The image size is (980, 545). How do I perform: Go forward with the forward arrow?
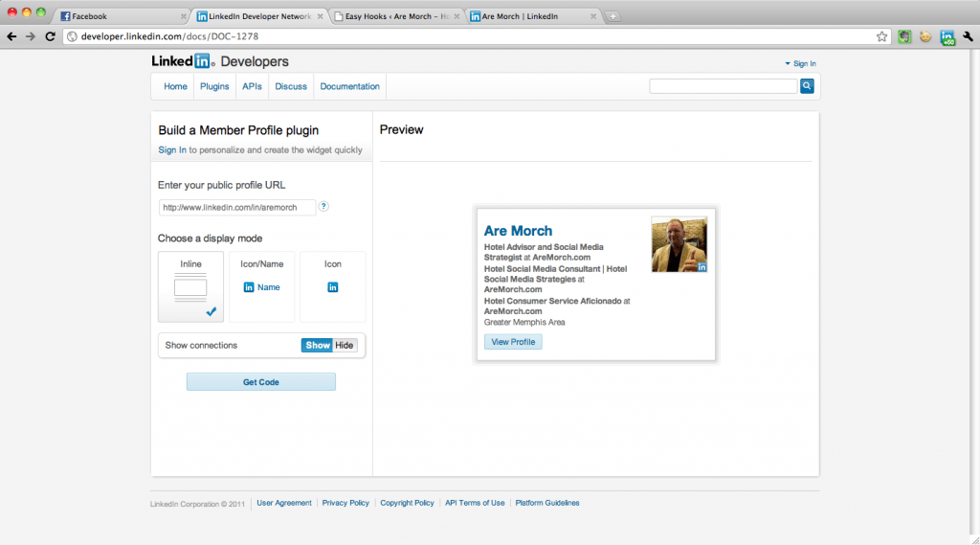[x=31, y=36]
